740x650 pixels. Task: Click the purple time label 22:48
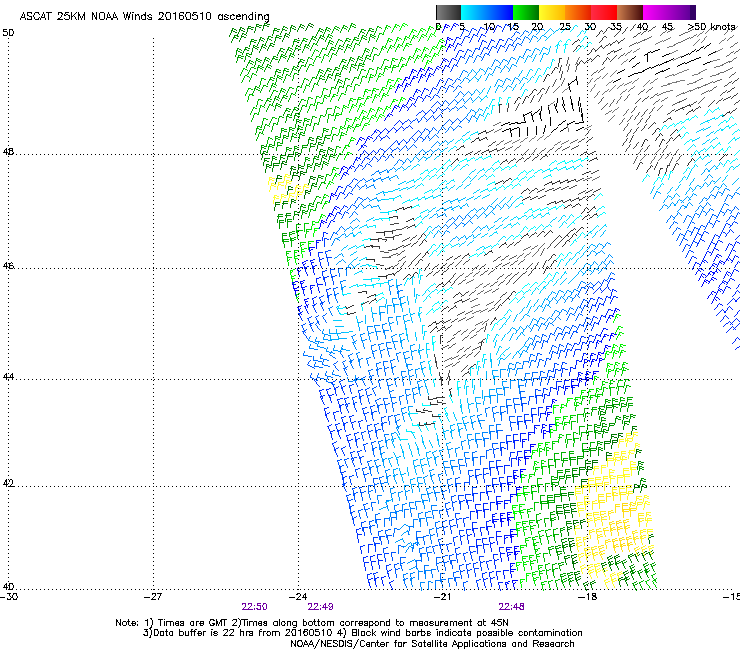tap(512, 607)
